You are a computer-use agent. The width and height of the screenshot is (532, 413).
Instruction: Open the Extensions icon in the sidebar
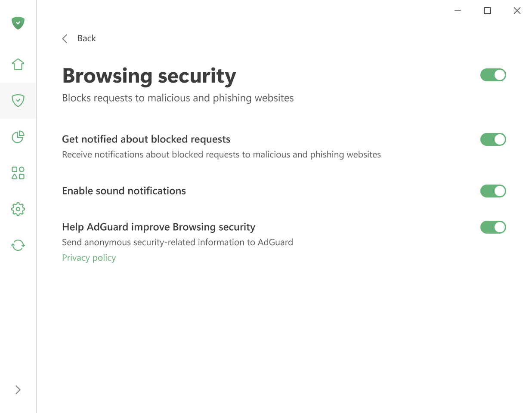18,173
